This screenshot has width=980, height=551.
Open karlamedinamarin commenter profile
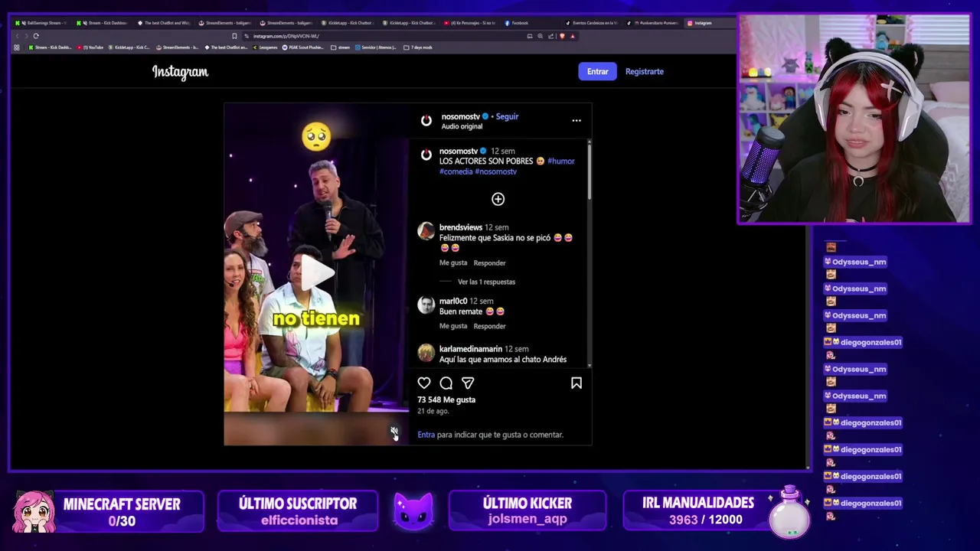point(470,349)
